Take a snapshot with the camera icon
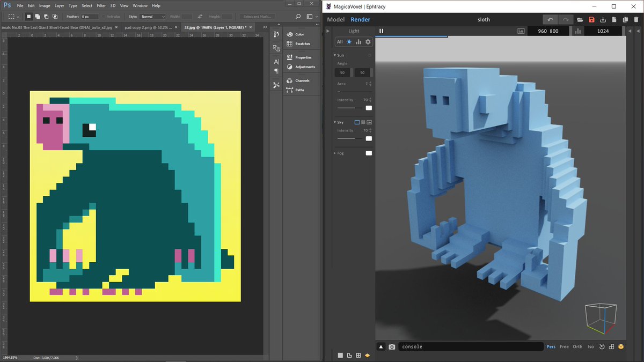The width and height of the screenshot is (644, 362). point(392,347)
